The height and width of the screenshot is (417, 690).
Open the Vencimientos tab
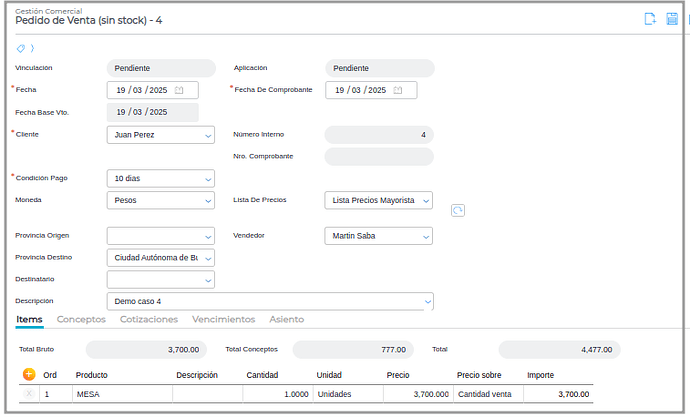pyautogui.click(x=223, y=319)
